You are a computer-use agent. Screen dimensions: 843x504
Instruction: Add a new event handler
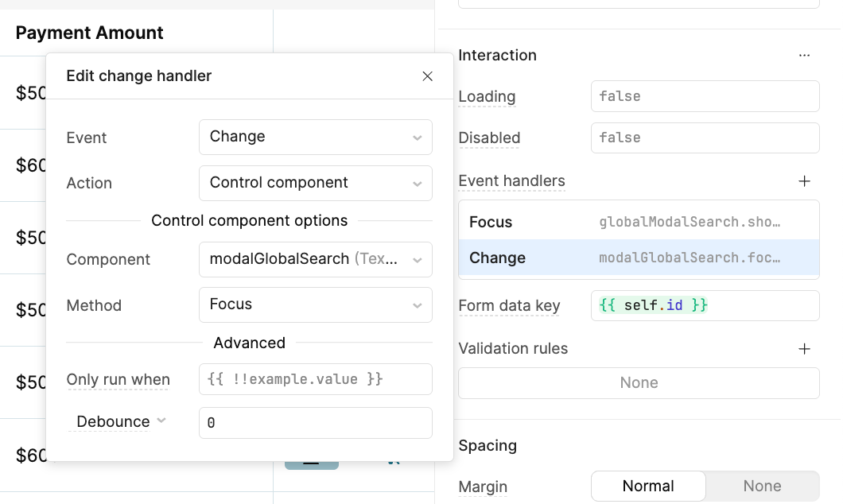[804, 181]
